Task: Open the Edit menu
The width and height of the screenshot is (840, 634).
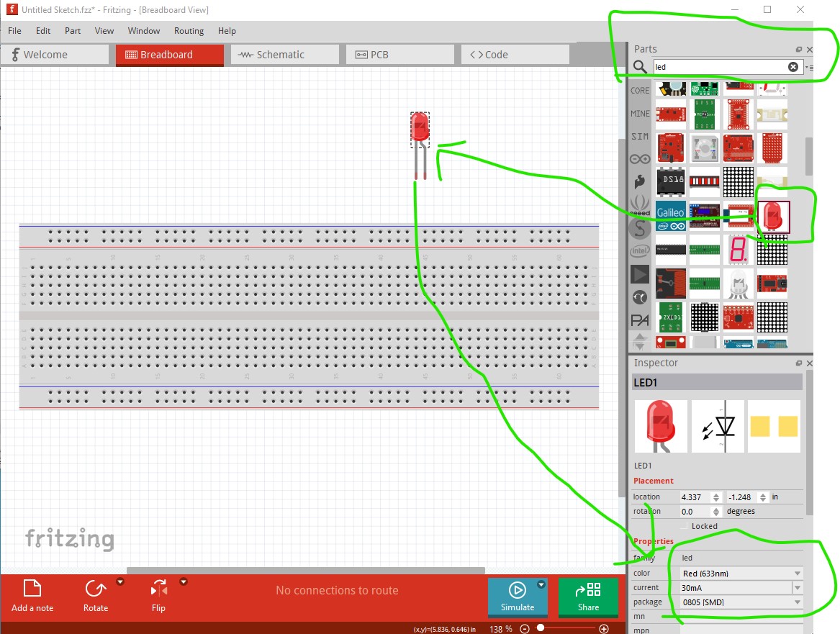Action: [43, 30]
